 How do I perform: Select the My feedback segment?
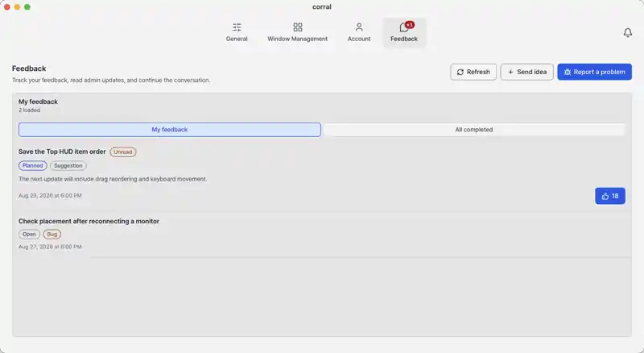point(170,130)
